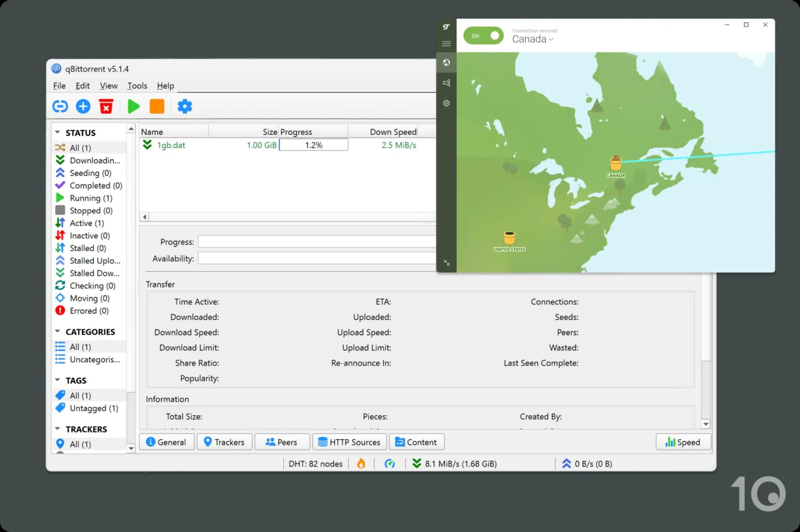This screenshot has width=800, height=532.
Task: Open the Tools menu
Action: [137, 85]
